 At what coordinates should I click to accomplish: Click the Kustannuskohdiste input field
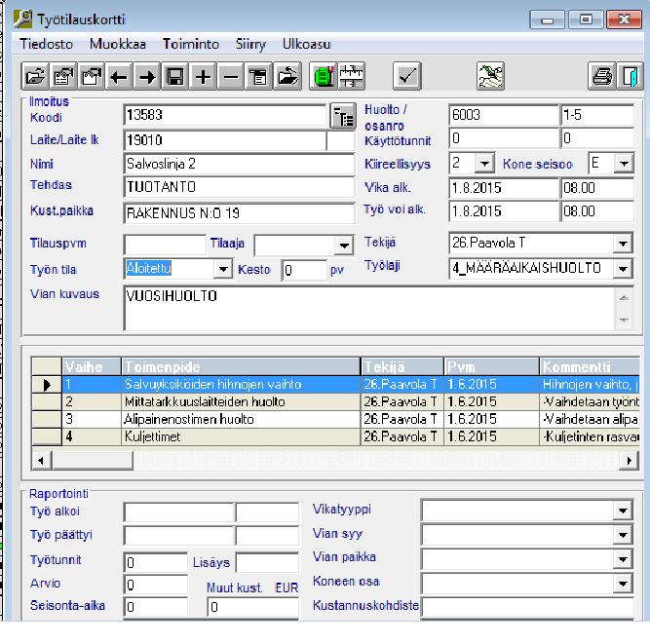(527, 608)
